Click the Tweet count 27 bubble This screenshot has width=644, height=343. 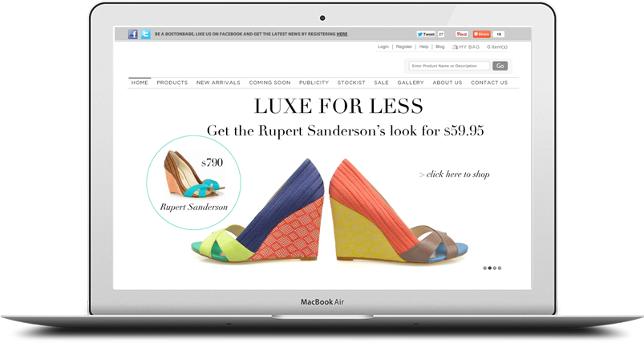pos(441,34)
